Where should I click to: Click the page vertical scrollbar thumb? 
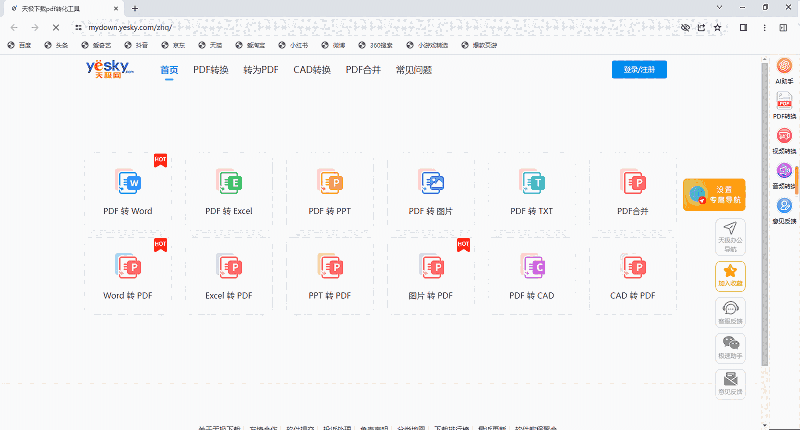[x=764, y=214]
